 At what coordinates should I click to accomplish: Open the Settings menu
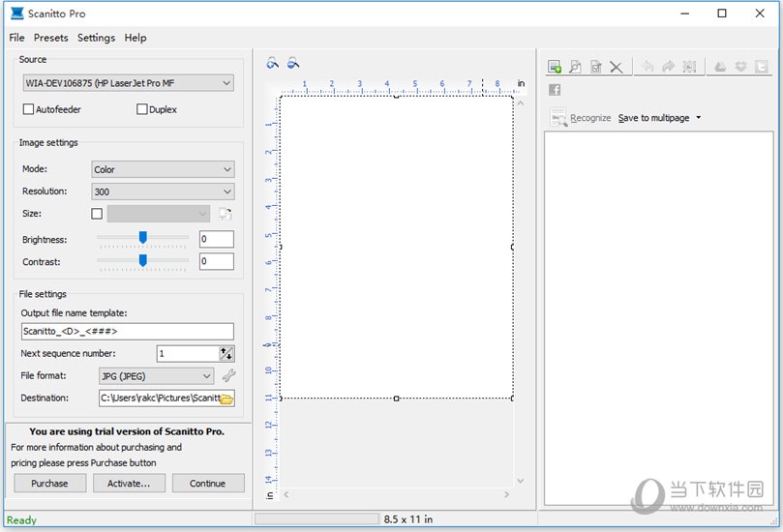96,38
